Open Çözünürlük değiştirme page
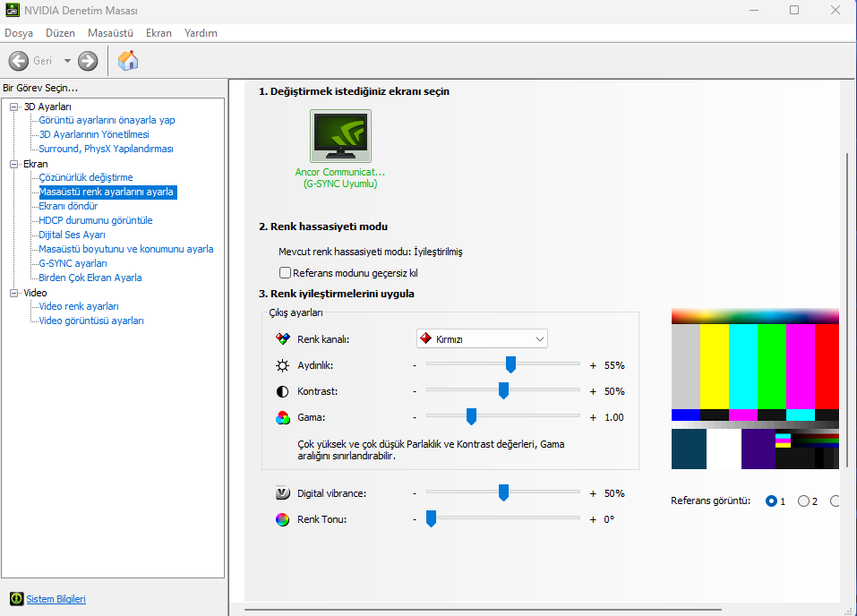The height and width of the screenshot is (616, 857). tap(86, 177)
